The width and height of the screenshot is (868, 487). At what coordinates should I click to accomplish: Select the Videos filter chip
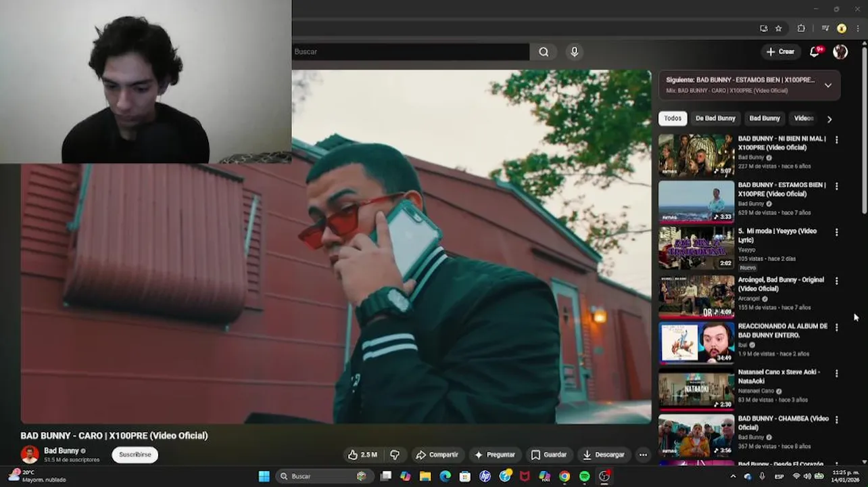click(x=803, y=118)
